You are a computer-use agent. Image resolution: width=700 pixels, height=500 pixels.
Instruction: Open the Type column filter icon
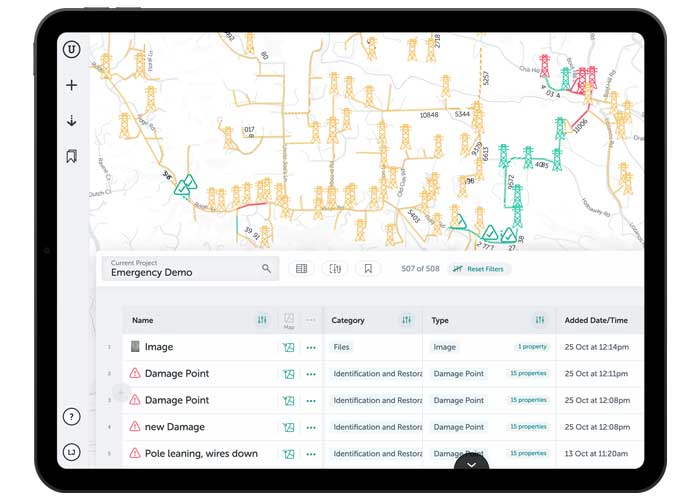[x=540, y=320]
